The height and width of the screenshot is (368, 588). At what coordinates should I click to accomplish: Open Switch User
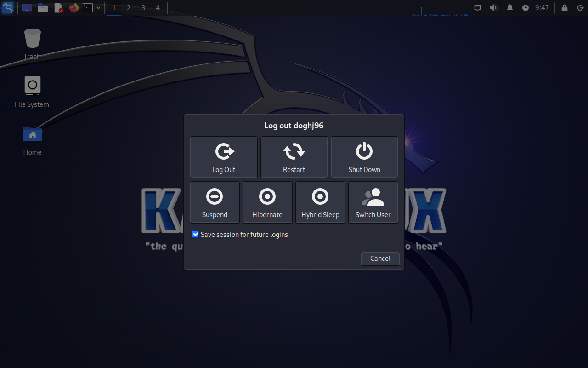373,202
